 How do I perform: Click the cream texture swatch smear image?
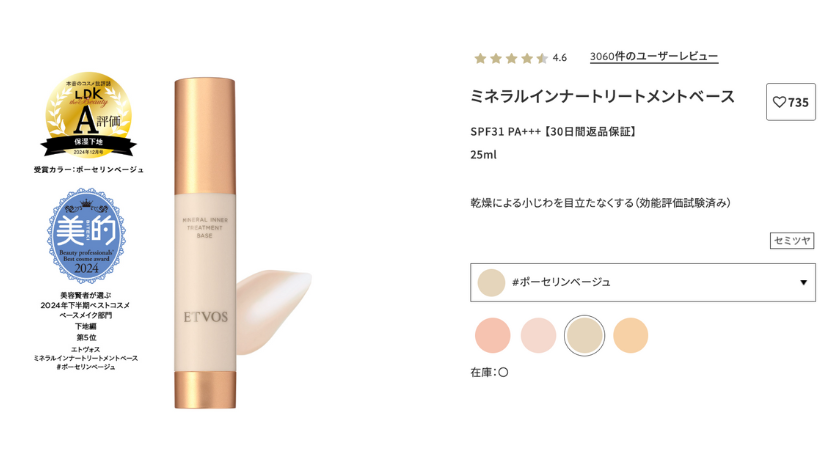tap(274, 312)
